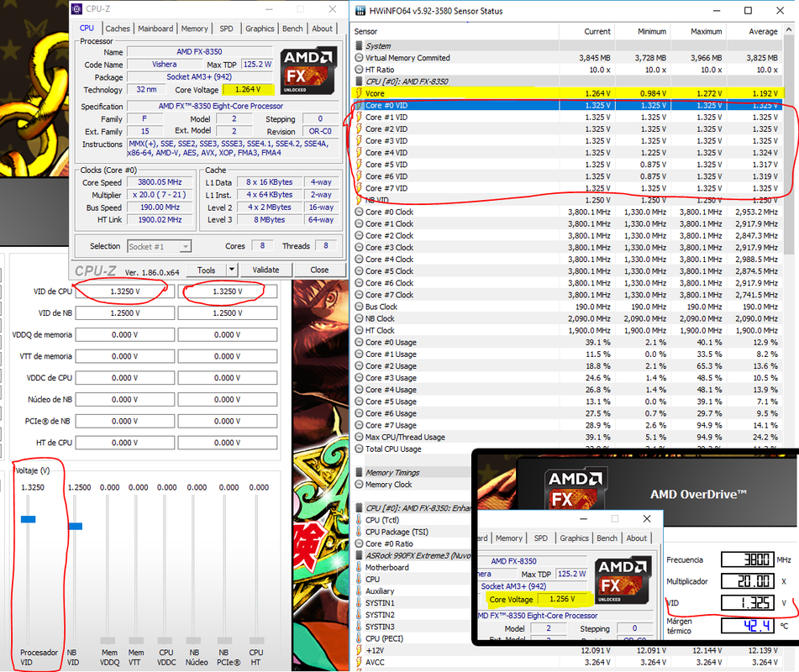Click the CPU HT voltage slider
Viewport: 799px width, 672px height.
coord(256,640)
